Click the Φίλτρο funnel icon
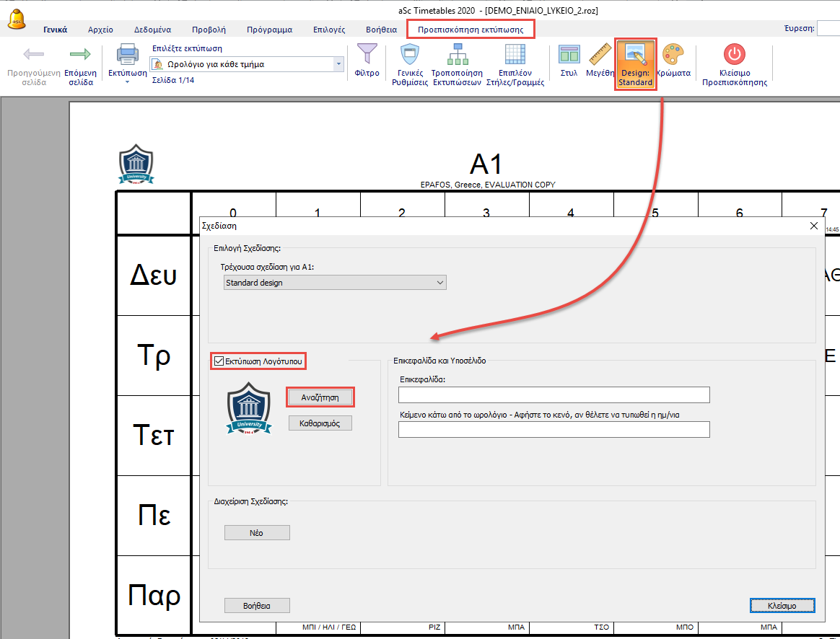 (x=367, y=56)
